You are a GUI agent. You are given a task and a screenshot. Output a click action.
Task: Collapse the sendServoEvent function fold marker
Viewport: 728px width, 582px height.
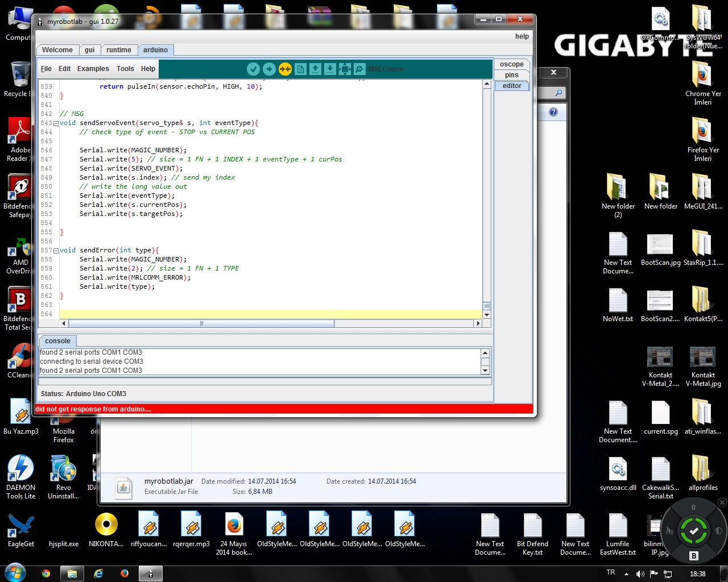click(56, 123)
